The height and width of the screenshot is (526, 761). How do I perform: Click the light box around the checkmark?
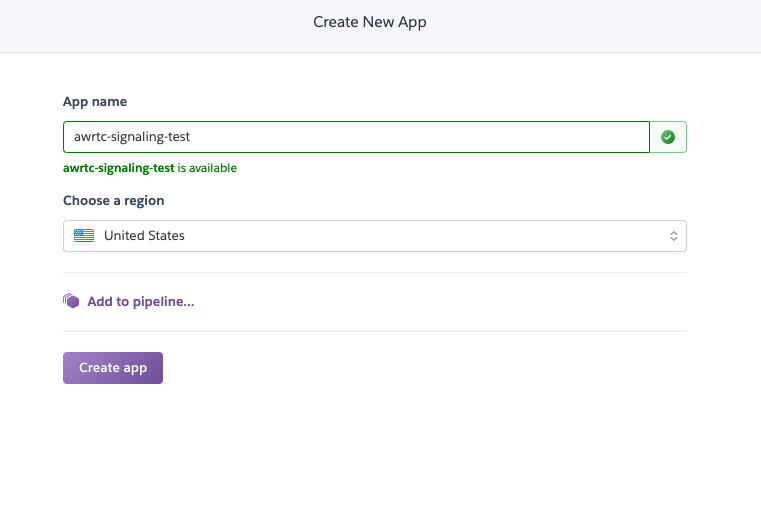pos(668,137)
